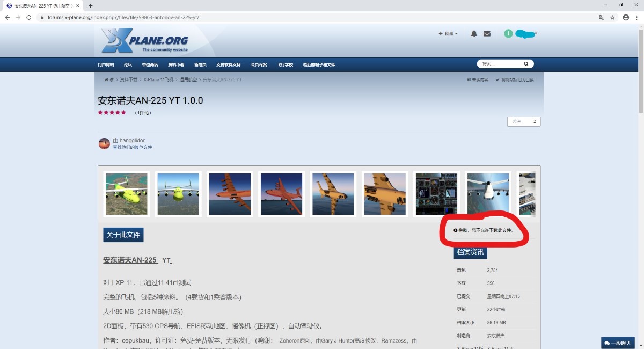Open the messages envelope icon

point(487,33)
